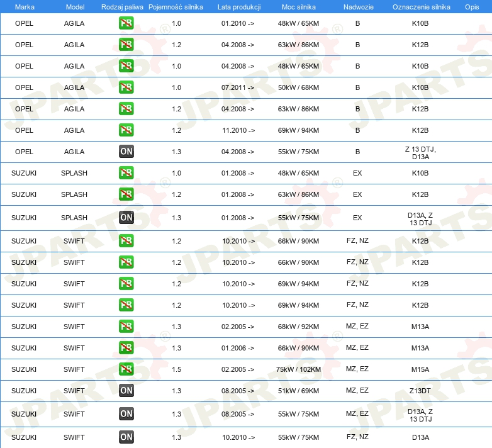Image resolution: width=492 pixels, height=448 pixels.
Task: Click petrol icon for Swift 1.5 M15A
Action: click(x=126, y=369)
